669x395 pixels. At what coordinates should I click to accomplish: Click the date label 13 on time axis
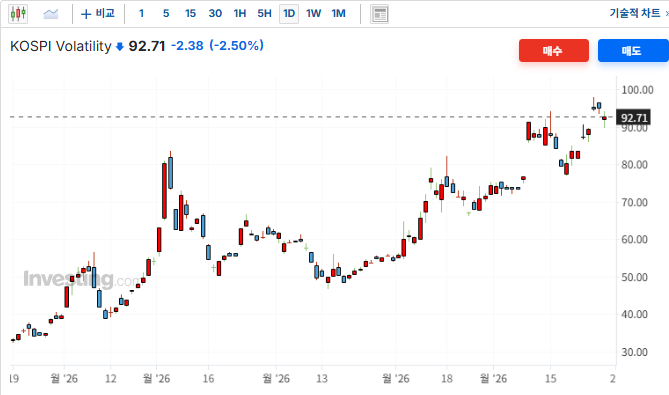click(x=322, y=378)
